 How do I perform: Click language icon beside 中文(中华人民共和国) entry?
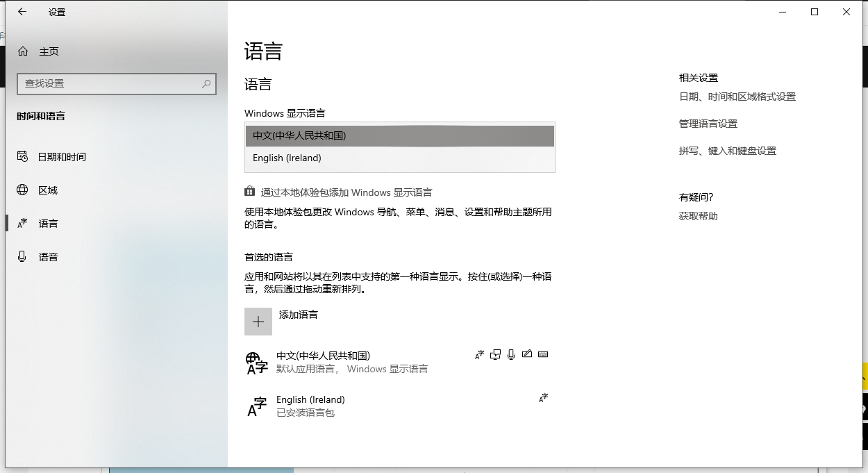coord(257,363)
